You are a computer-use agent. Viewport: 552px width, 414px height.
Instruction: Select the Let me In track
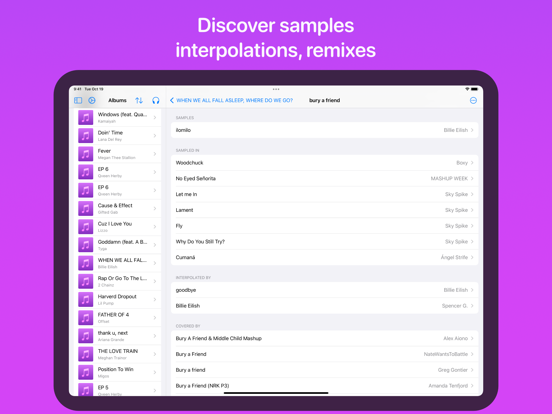click(x=324, y=194)
